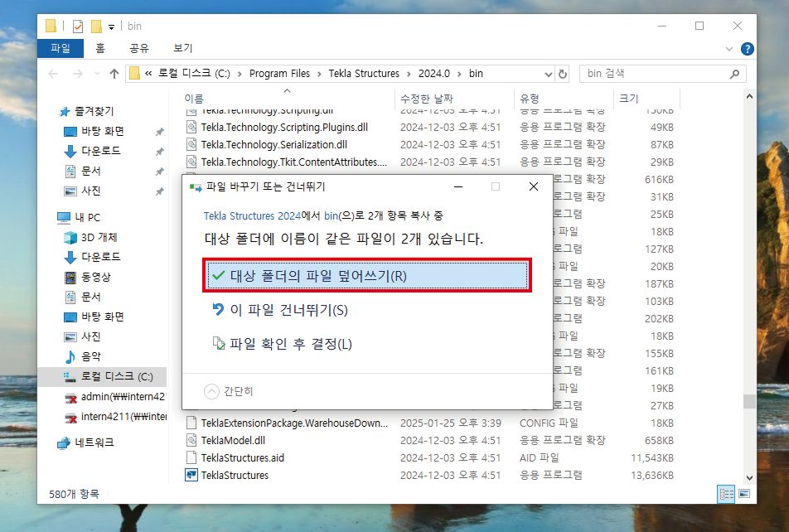
Task: Click the search magnifier icon
Action: (x=734, y=74)
